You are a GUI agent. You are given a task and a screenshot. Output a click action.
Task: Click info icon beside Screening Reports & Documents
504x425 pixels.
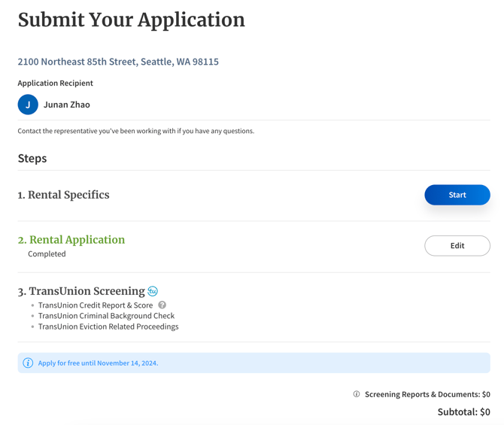(x=357, y=394)
